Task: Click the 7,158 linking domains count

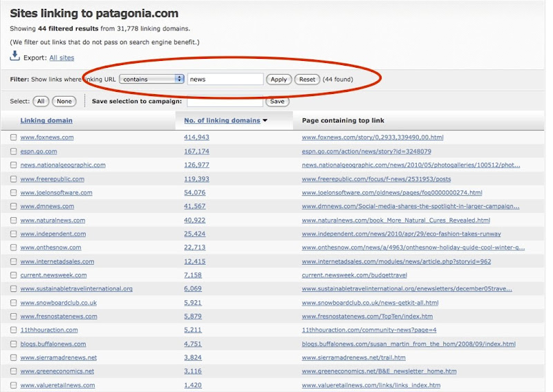Action: (x=193, y=275)
